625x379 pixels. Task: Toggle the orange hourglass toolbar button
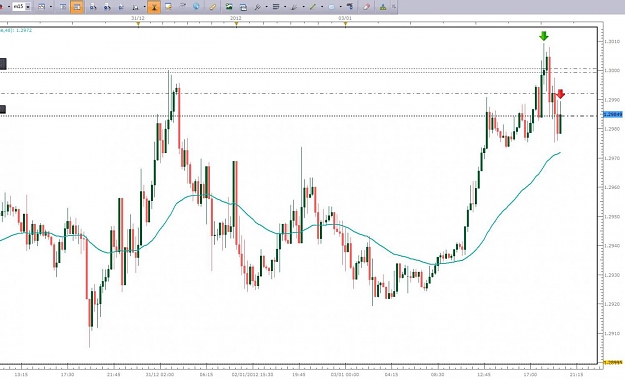coord(154,7)
